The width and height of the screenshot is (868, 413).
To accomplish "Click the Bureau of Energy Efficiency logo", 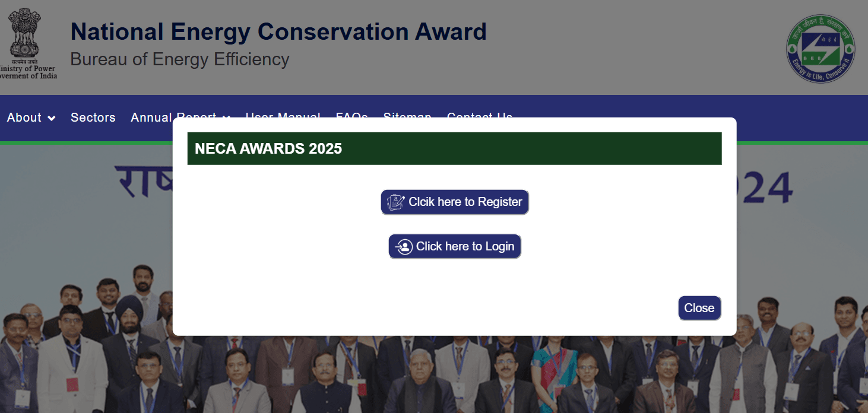I will (x=821, y=49).
